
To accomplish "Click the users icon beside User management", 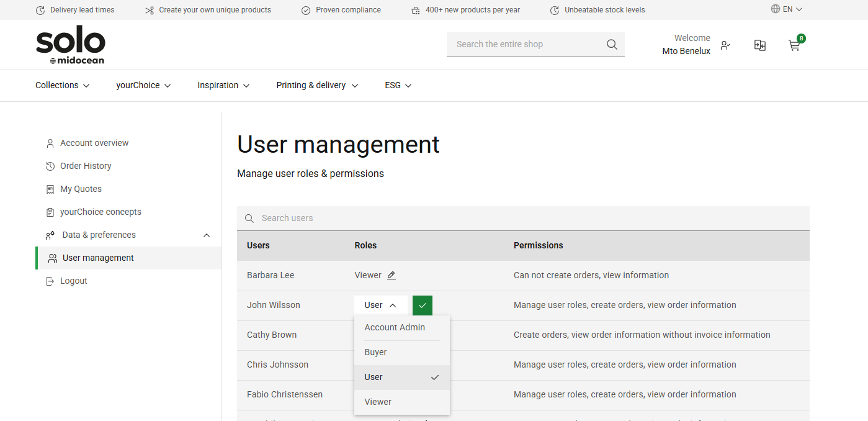I will coord(51,258).
